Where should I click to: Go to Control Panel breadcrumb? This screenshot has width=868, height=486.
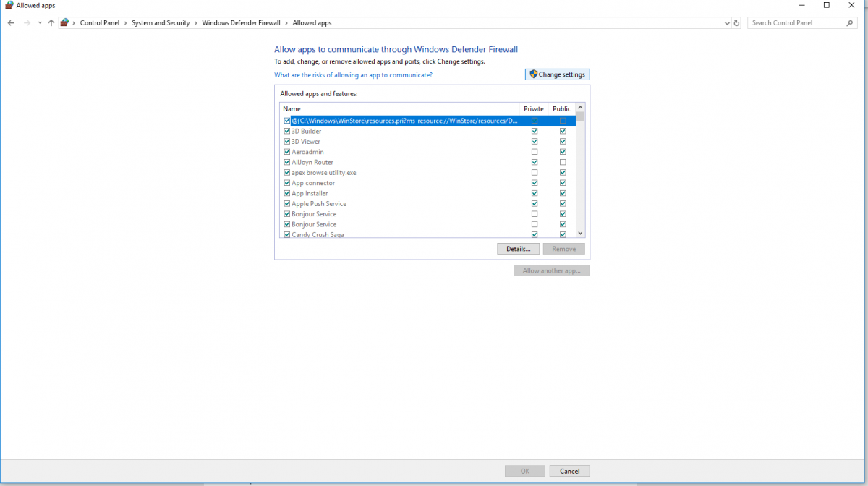[101, 23]
